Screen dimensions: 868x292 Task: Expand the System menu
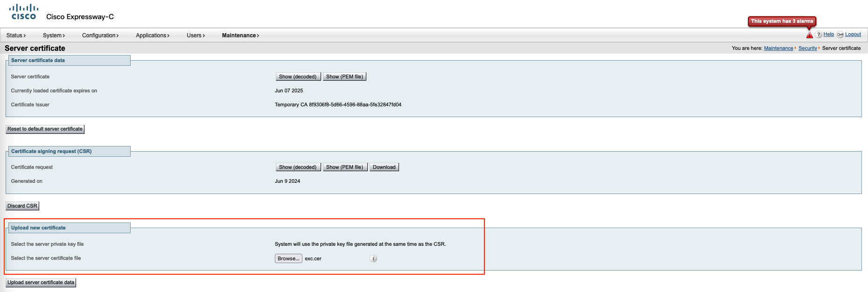click(54, 35)
